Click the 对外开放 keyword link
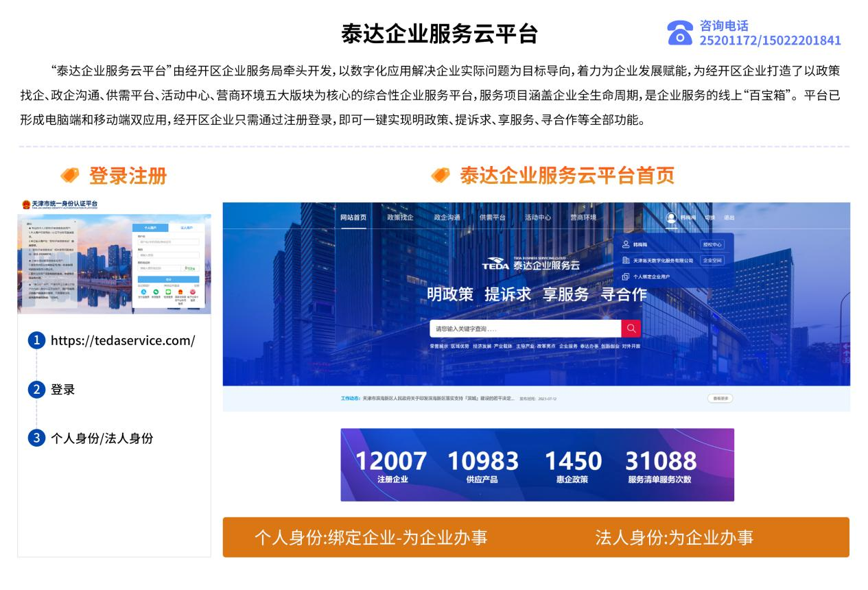The image size is (868, 590). coord(631,346)
